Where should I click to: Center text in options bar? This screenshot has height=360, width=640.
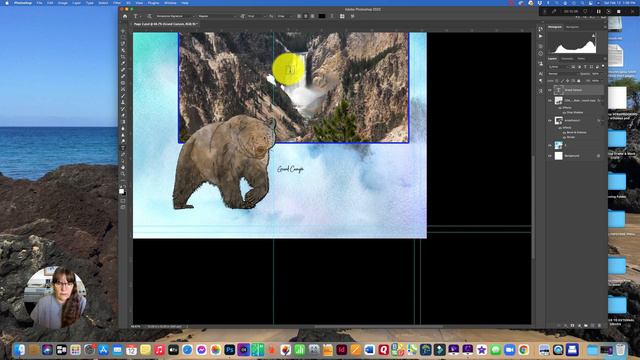coord(305,16)
